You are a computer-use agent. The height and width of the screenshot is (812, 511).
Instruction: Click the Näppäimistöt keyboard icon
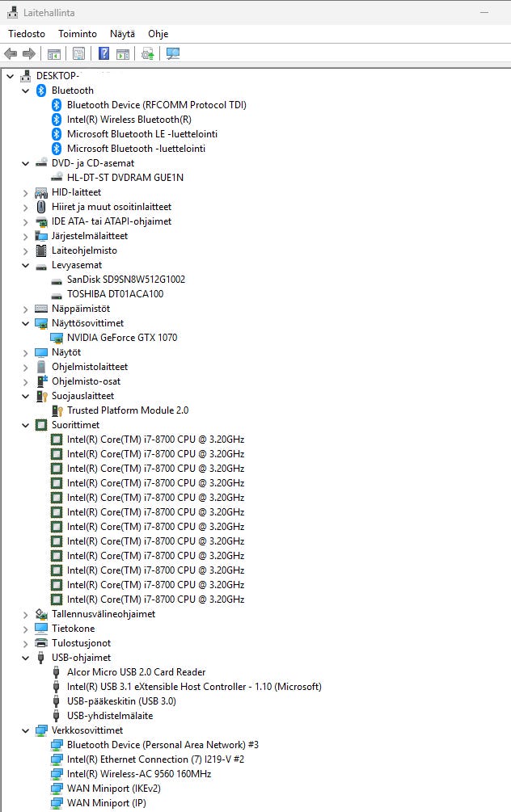point(41,308)
